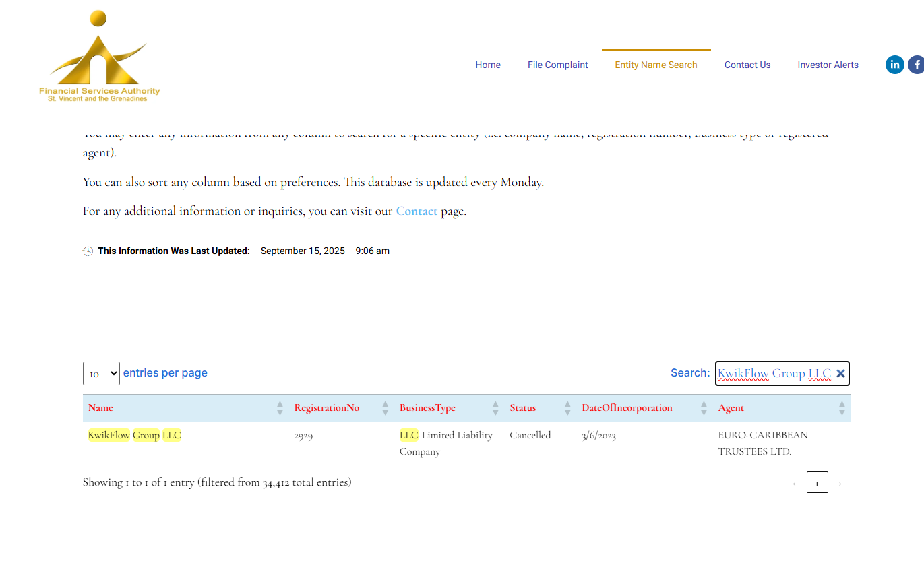Open the entries per page dropdown

pyautogui.click(x=101, y=373)
